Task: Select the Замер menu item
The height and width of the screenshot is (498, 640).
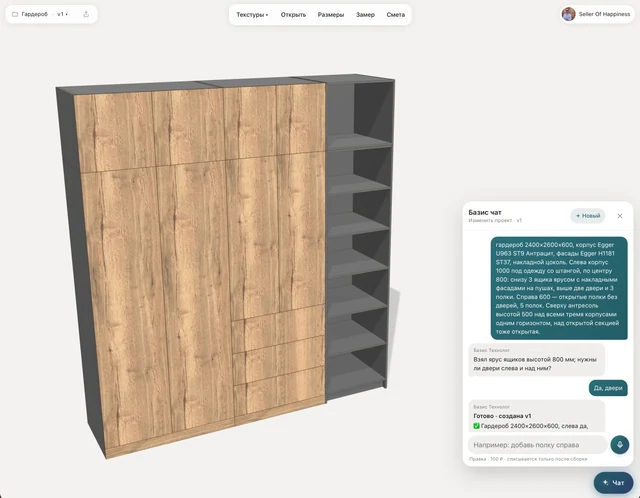Action: pos(365,15)
